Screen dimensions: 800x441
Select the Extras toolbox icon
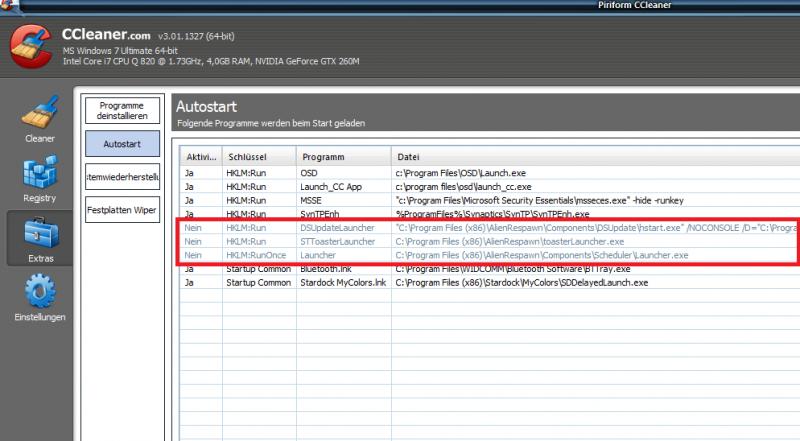pos(40,236)
